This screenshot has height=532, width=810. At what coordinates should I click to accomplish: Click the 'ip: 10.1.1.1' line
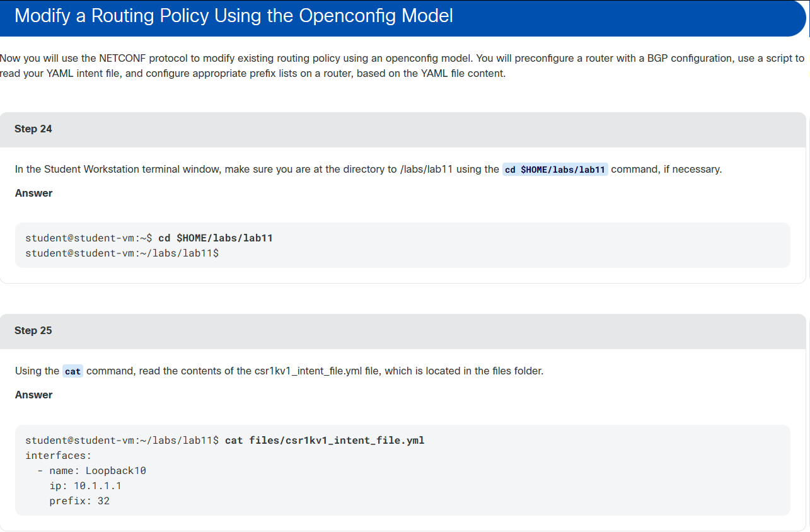click(86, 486)
